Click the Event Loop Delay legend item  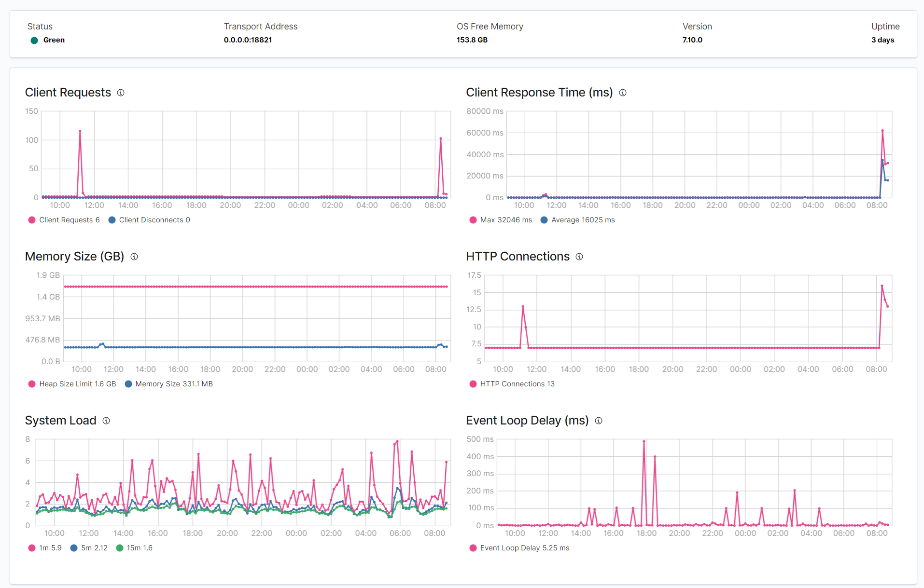coord(519,548)
